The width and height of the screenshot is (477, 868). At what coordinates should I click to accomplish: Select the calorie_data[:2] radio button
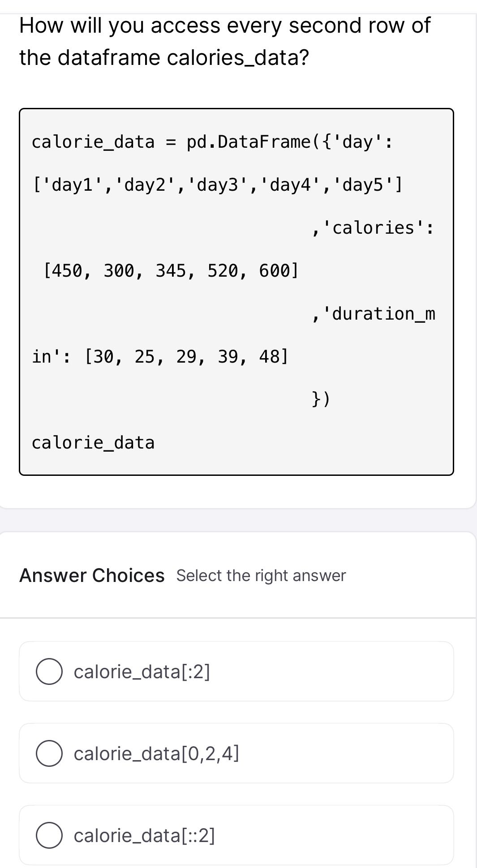pyautogui.click(x=49, y=671)
